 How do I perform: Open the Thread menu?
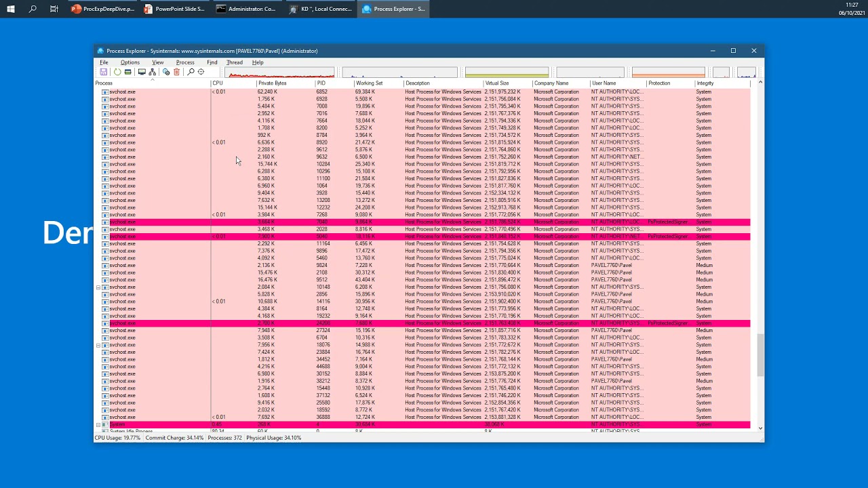(x=234, y=62)
